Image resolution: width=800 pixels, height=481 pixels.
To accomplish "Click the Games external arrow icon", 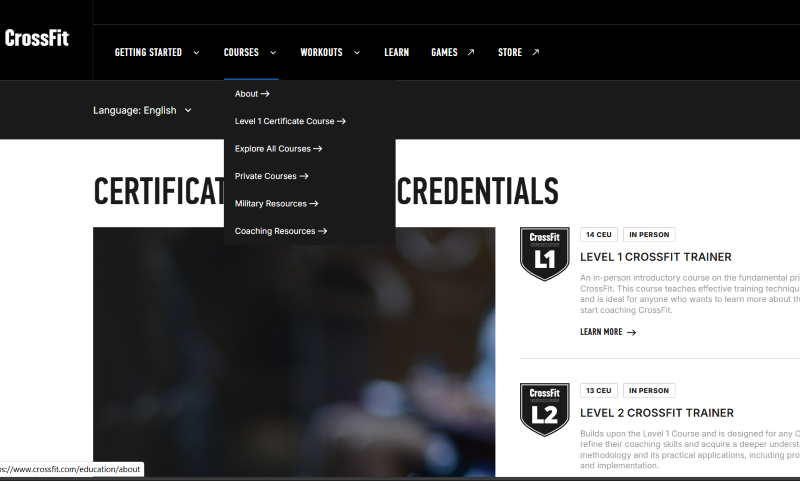I will pos(471,52).
